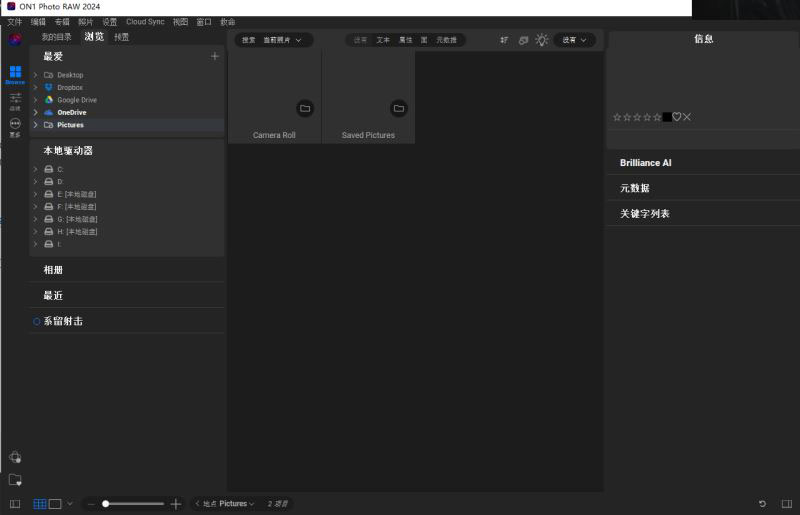Click the lightbulb icon in the top toolbar
The image size is (800, 515).
click(x=542, y=40)
